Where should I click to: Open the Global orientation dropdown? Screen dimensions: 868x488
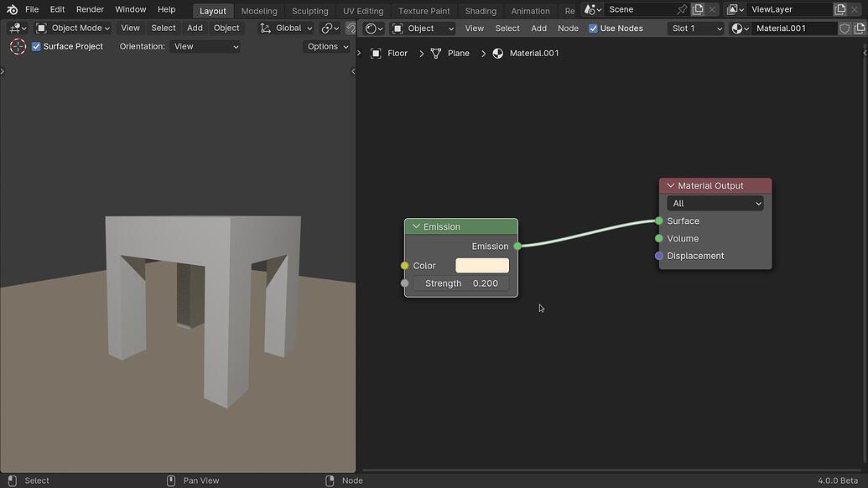pos(287,28)
